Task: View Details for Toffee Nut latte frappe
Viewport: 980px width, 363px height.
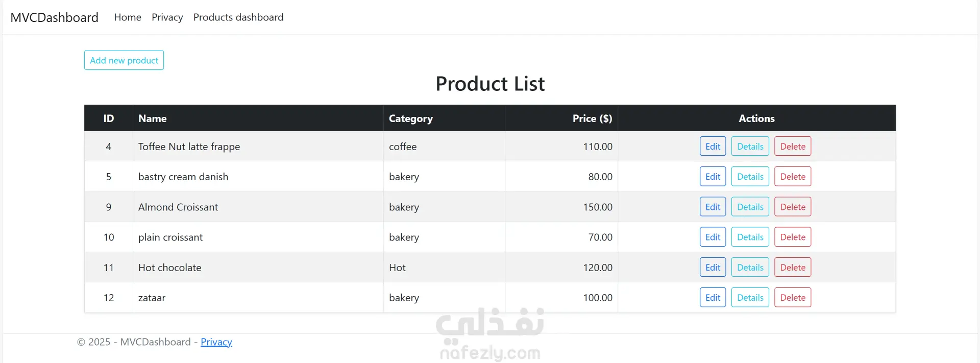Action: click(750, 147)
